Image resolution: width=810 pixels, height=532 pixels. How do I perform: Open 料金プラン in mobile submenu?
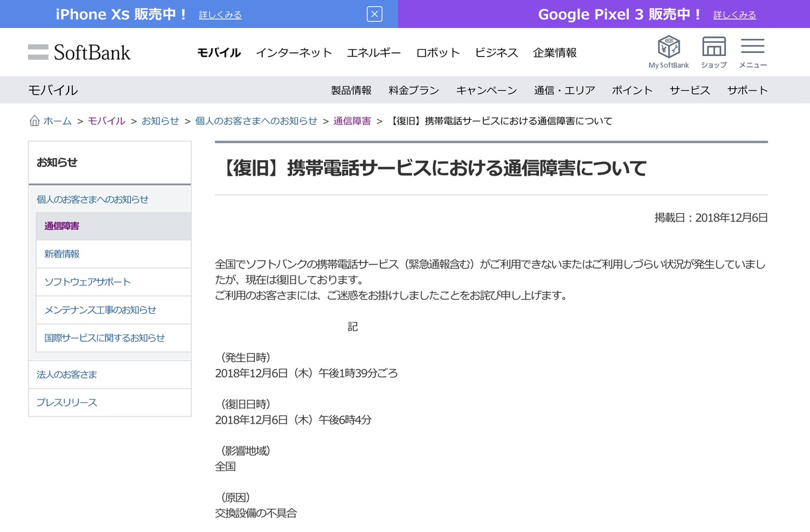[x=414, y=90]
